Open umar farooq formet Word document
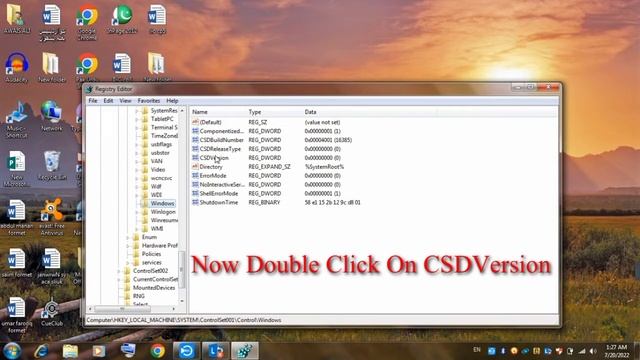Viewport: 640px width, 360px height. click(16, 315)
